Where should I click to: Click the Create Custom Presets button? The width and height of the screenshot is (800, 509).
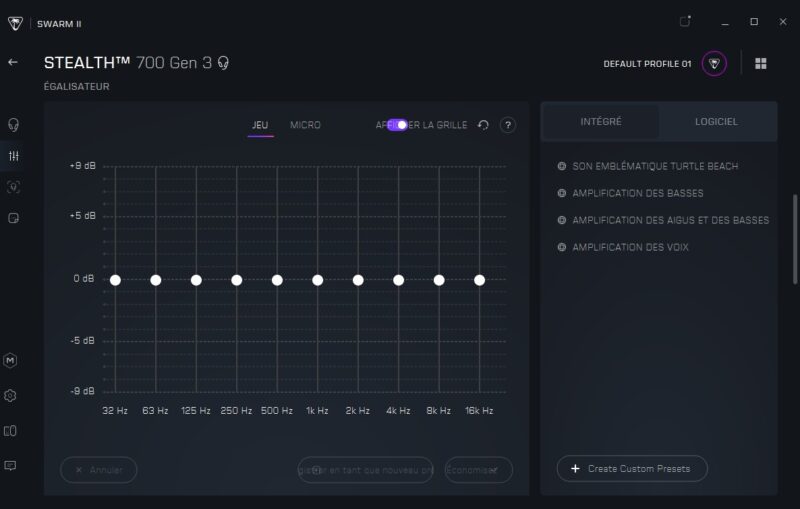[631, 468]
